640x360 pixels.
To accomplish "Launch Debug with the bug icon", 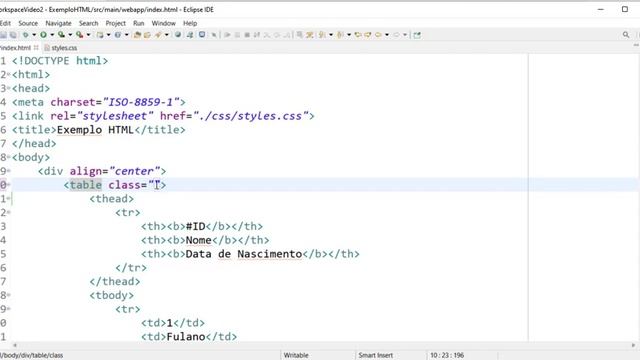I will click(26, 35).
